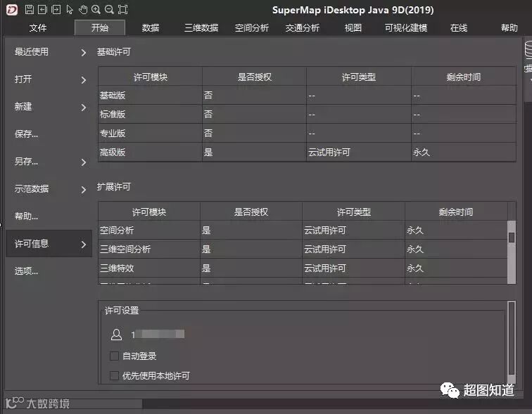
Task: Click 云试用许可 cell in 高级版 row
Action: pyautogui.click(x=359, y=152)
